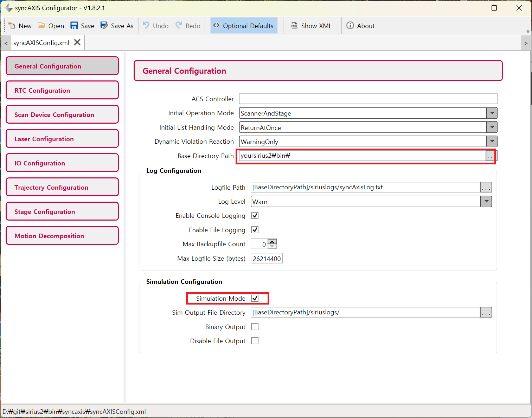The width and height of the screenshot is (532, 418).
Task: Click the Simulation Configuration group heading
Action: (184, 282)
